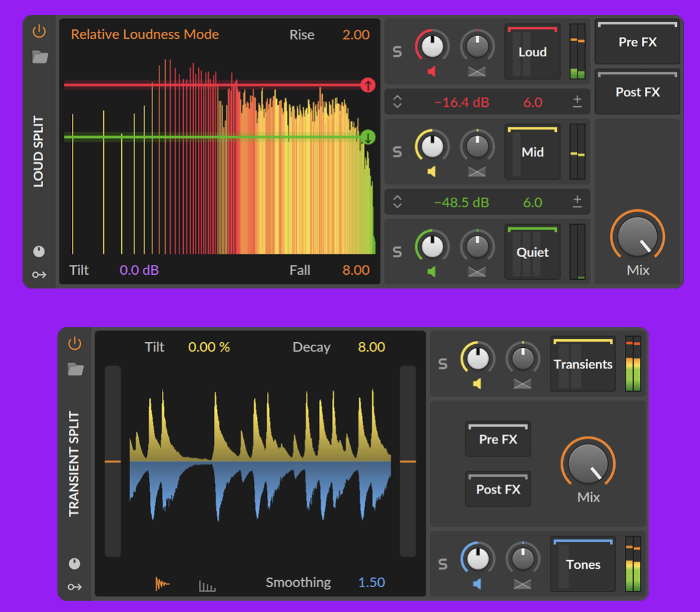This screenshot has height=612, width=700.
Task: Click the red 6.0 knee value
Action: [x=532, y=102]
